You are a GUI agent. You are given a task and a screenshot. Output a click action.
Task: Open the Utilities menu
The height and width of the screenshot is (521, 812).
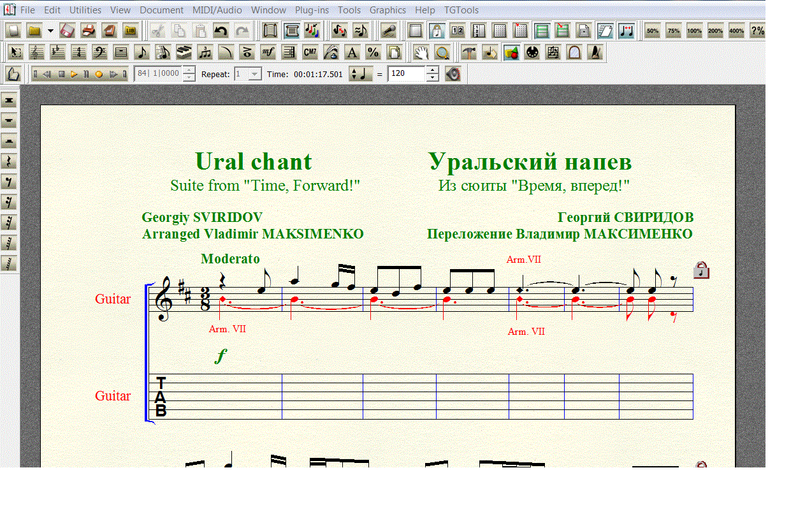pos(85,10)
